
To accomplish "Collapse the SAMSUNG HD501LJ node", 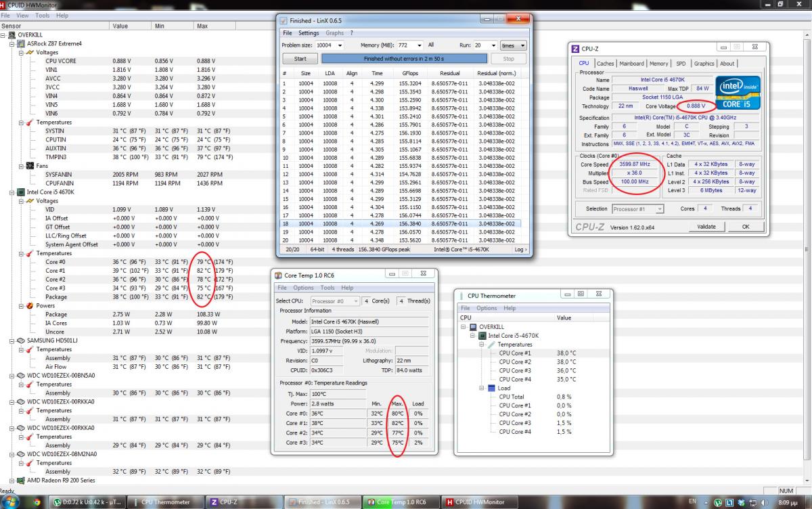I will click(13, 340).
